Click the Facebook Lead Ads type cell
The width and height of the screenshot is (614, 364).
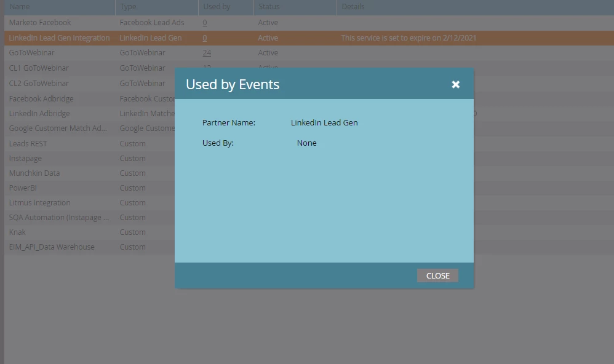tap(152, 23)
